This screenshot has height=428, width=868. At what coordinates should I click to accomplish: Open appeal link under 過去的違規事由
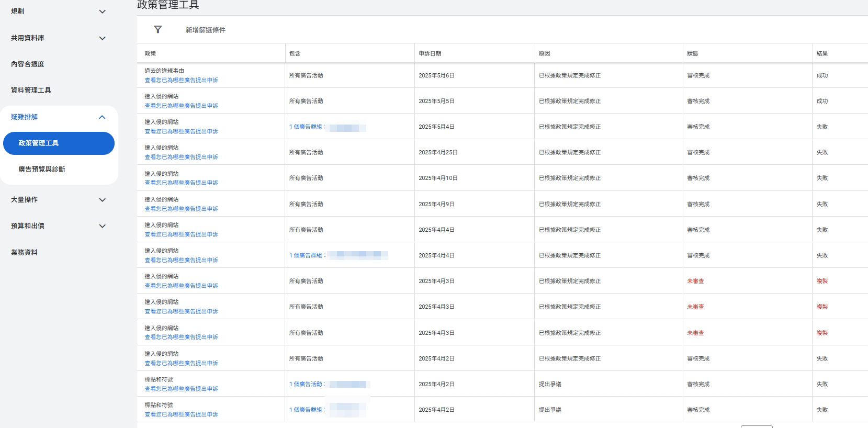point(181,80)
